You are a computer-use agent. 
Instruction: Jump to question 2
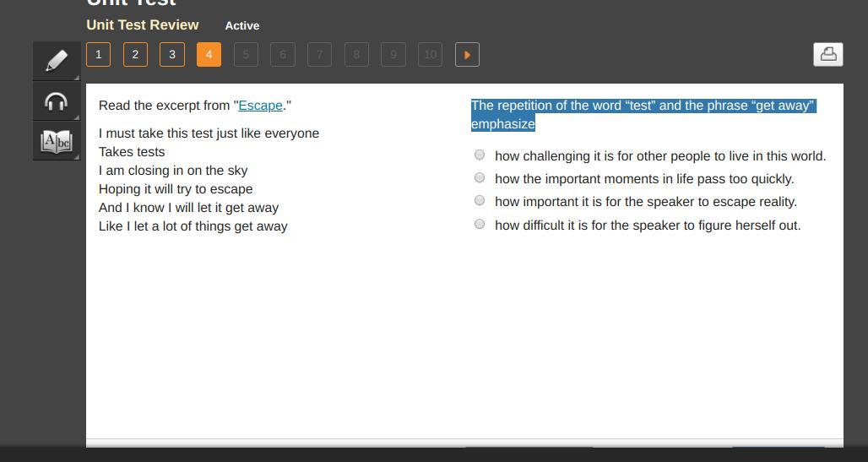pos(135,54)
